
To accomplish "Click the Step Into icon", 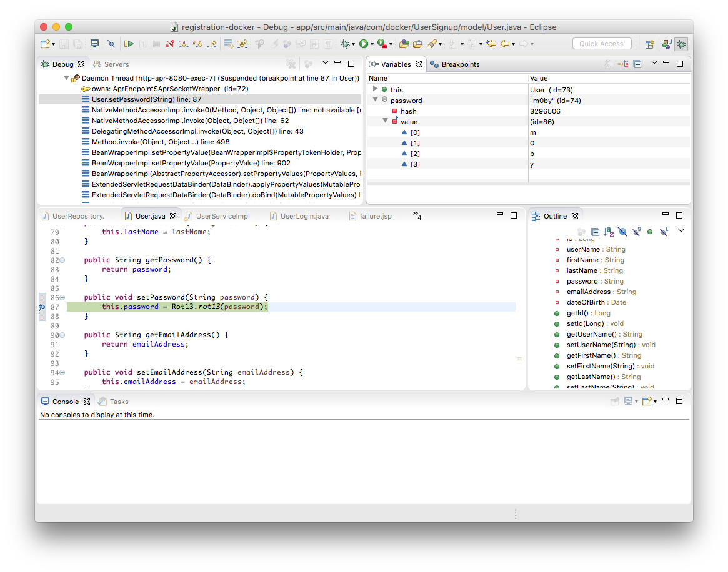I will coord(184,44).
